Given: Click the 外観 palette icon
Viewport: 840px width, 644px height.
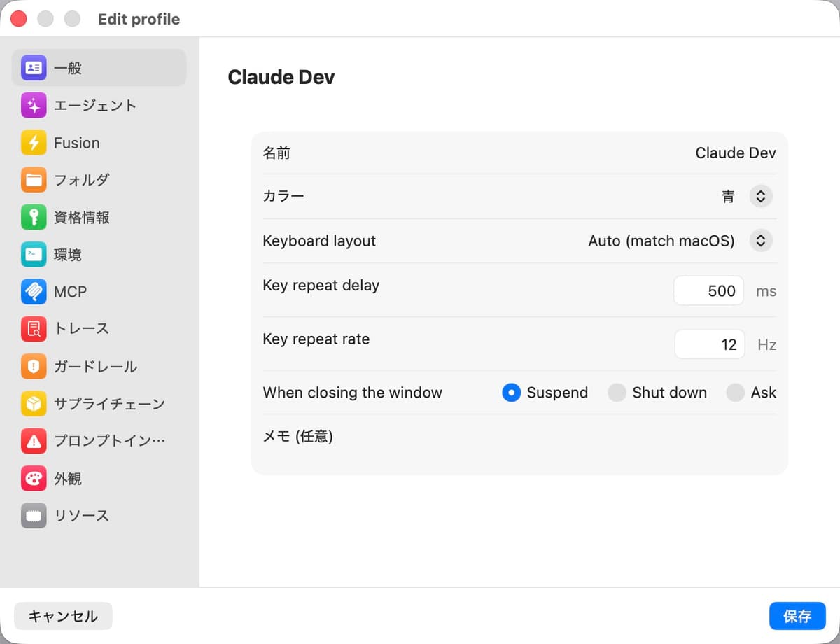Looking at the screenshot, I should [34, 479].
